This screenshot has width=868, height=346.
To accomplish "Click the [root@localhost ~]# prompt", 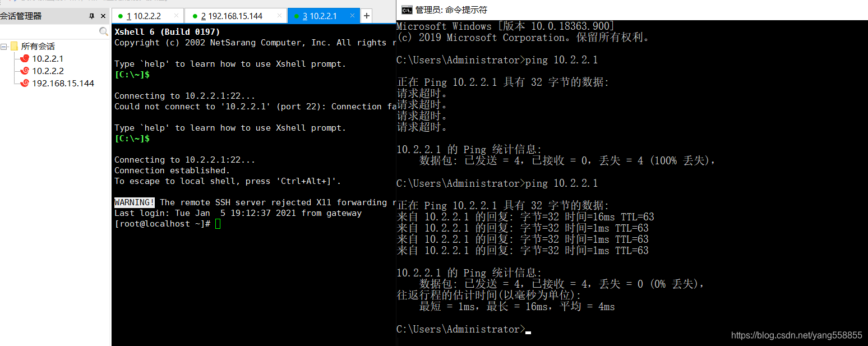I will click(163, 224).
